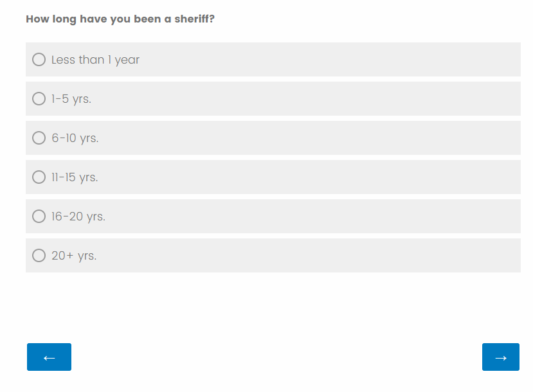
Task: Click the '11-15 yrs.' option text
Action: click(75, 177)
